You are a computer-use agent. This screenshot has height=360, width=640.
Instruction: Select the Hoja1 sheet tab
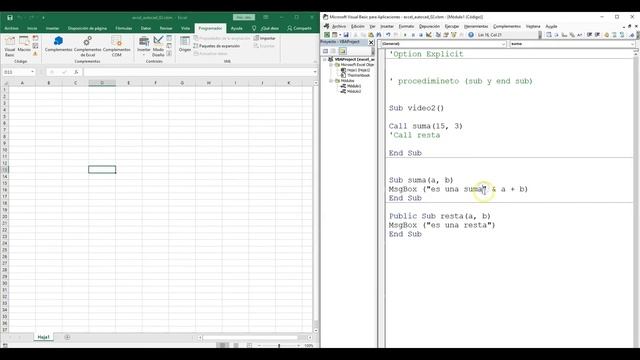[x=43, y=337]
